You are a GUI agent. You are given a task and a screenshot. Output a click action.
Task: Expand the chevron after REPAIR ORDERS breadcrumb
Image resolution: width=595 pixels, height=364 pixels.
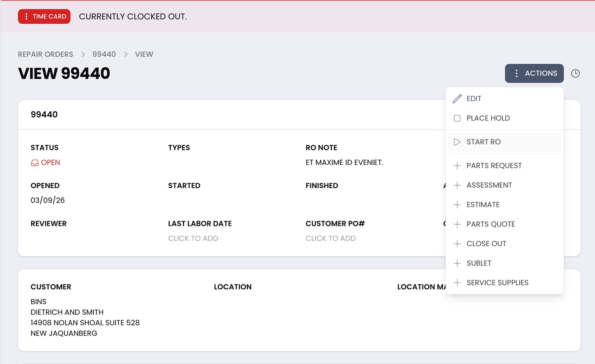[x=83, y=54]
